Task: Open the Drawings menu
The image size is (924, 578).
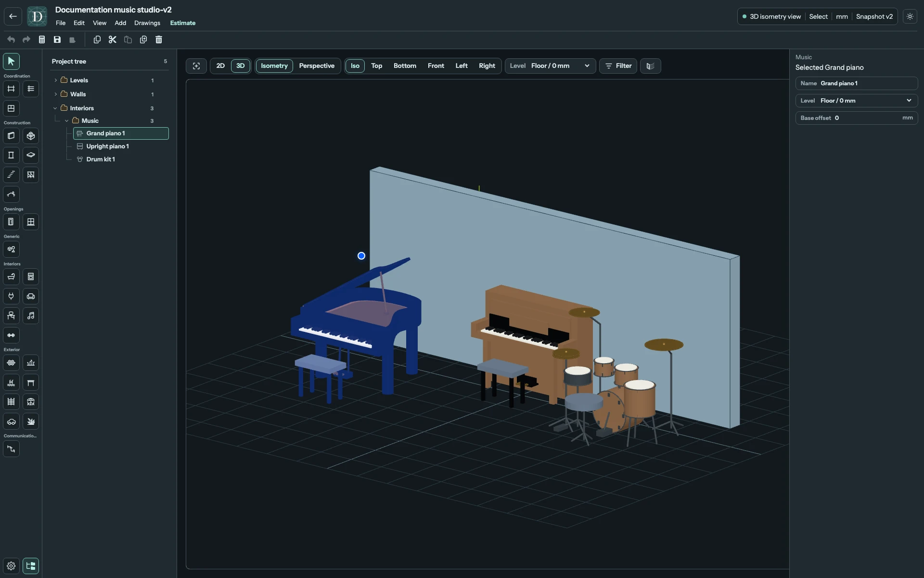Action: (147, 23)
